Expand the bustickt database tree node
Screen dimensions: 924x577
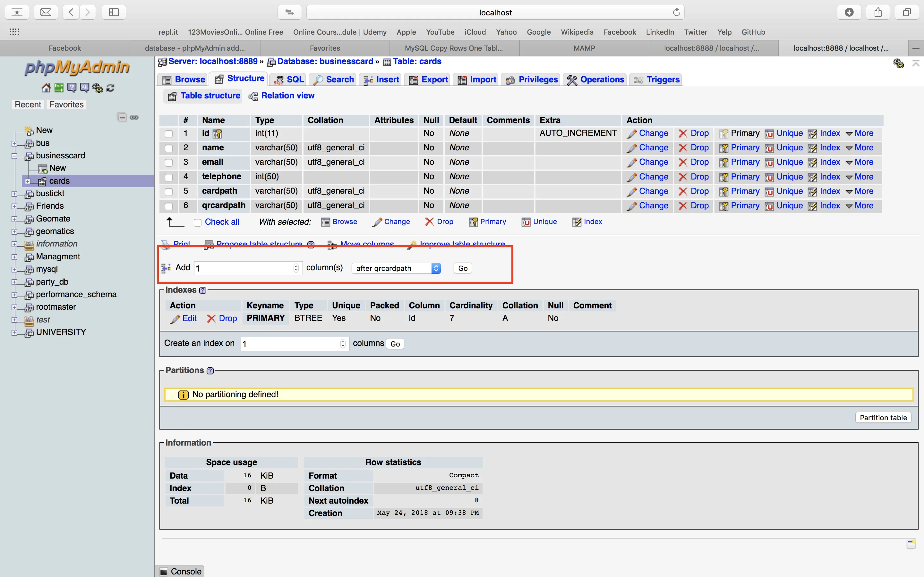tap(14, 194)
